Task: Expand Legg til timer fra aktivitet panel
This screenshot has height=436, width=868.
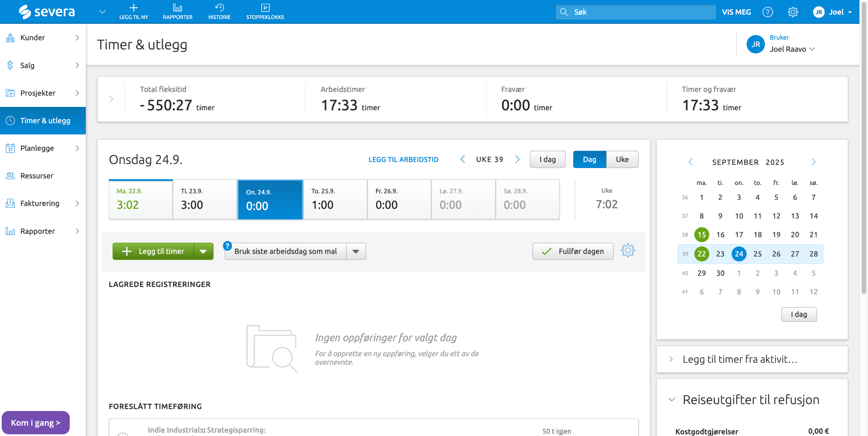Action: [739, 359]
